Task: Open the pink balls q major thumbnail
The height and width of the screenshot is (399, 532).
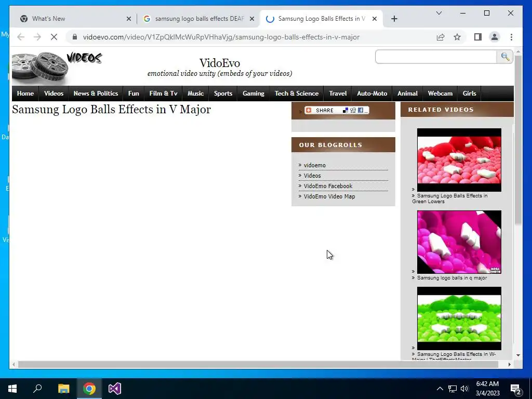Action: (459, 242)
